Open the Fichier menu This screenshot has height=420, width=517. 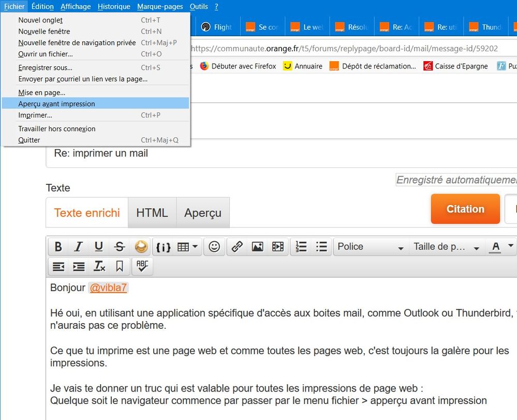pos(14,7)
